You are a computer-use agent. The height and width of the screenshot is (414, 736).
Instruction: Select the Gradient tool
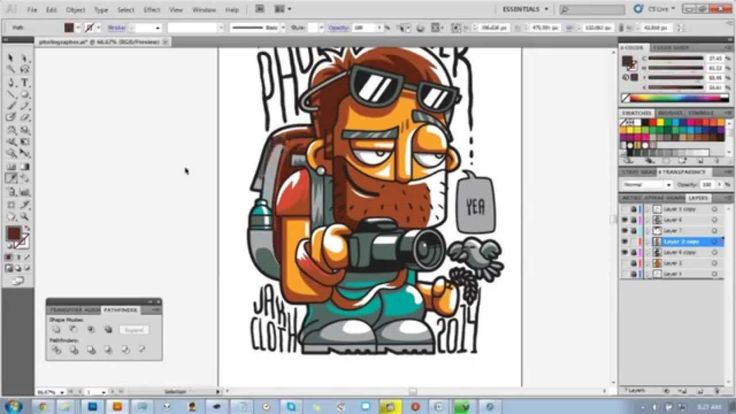(25, 167)
